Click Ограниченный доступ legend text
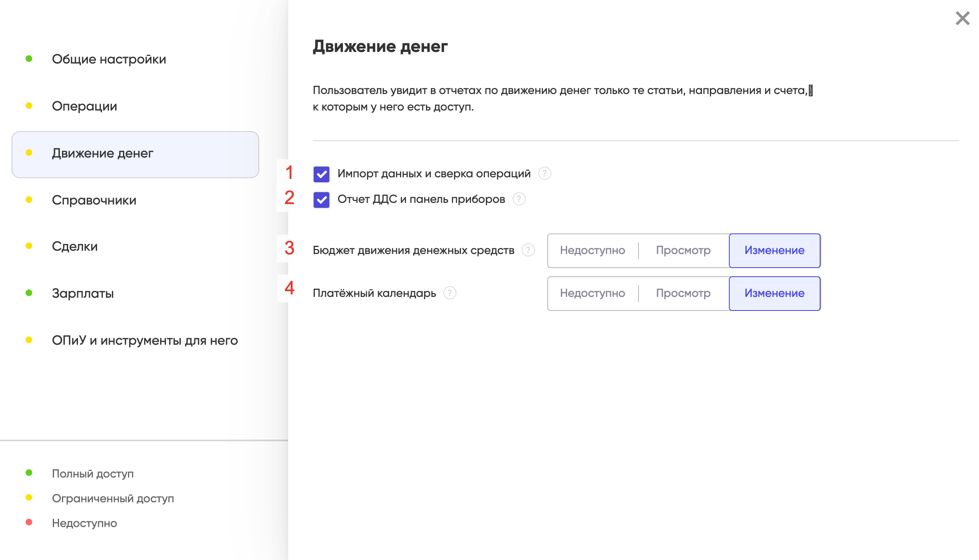The width and height of the screenshot is (979, 560). [x=113, y=498]
